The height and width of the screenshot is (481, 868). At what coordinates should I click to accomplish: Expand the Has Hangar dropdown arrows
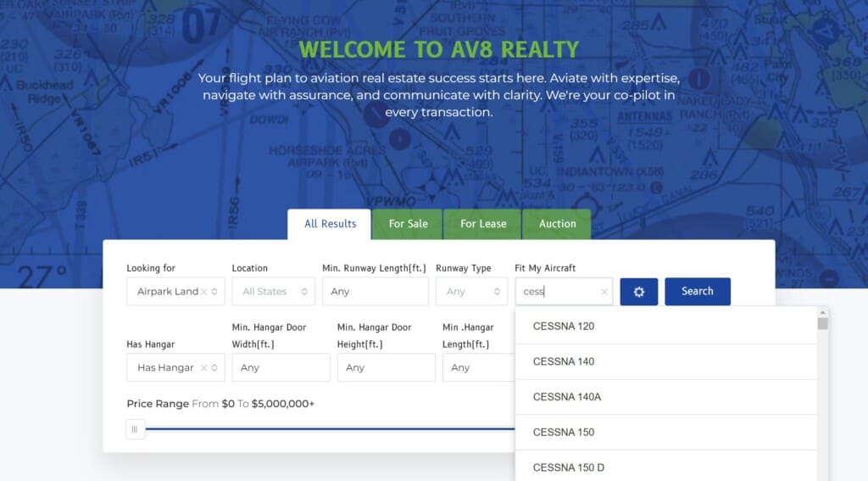(215, 368)
